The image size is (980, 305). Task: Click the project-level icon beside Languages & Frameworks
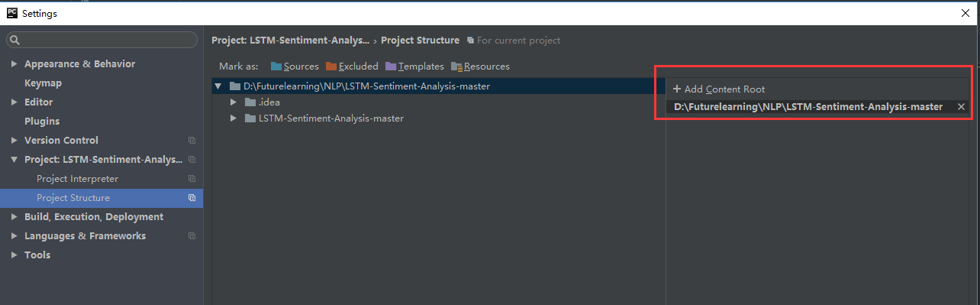tap(192, 236)
